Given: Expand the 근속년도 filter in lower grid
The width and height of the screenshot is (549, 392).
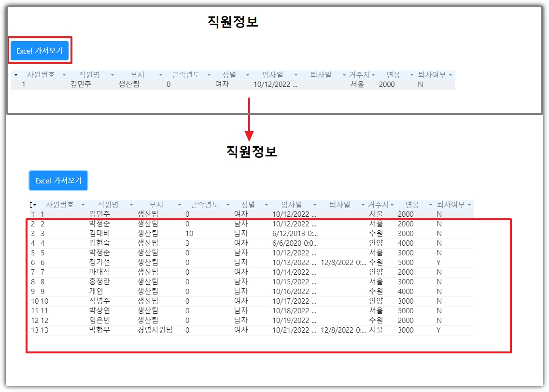Looking at the screenshot, I should [x=228, y=205].
